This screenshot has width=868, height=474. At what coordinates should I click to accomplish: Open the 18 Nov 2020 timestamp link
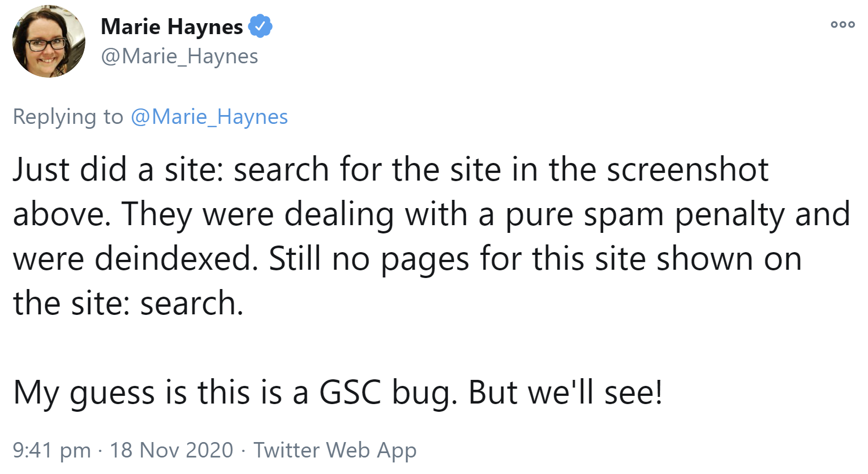tap(171, 450)
